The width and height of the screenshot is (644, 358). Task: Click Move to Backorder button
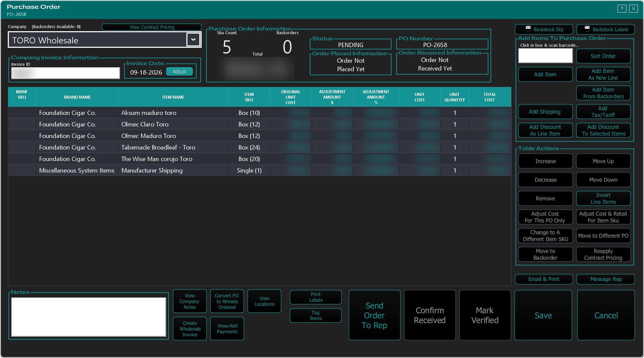point(545,254)
